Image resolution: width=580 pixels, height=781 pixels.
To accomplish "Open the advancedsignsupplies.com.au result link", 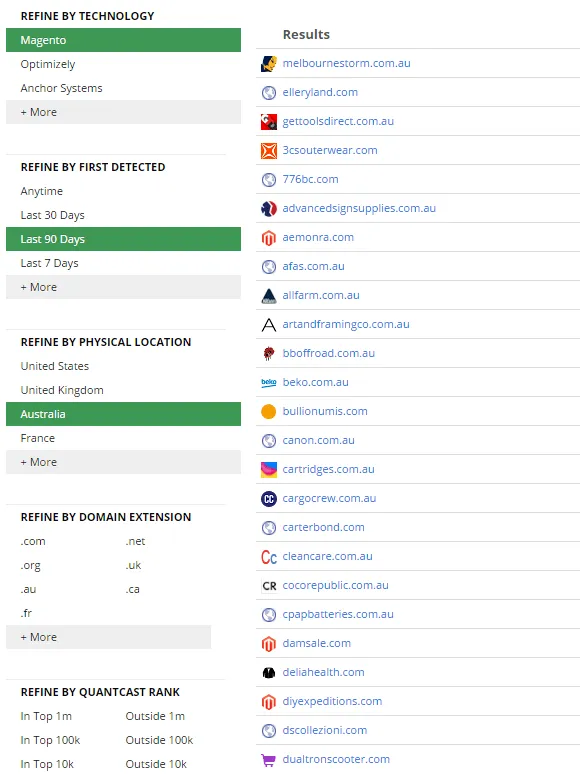I will click(359, 208).
